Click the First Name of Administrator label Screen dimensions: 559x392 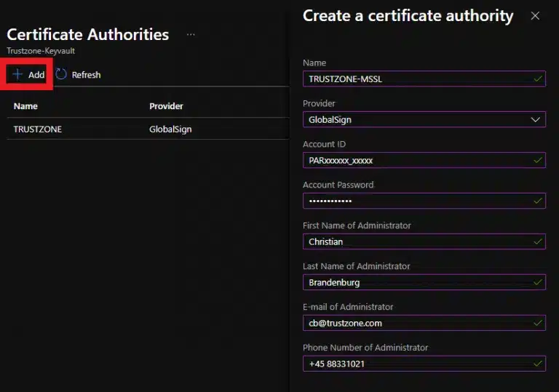coord(357,225)
